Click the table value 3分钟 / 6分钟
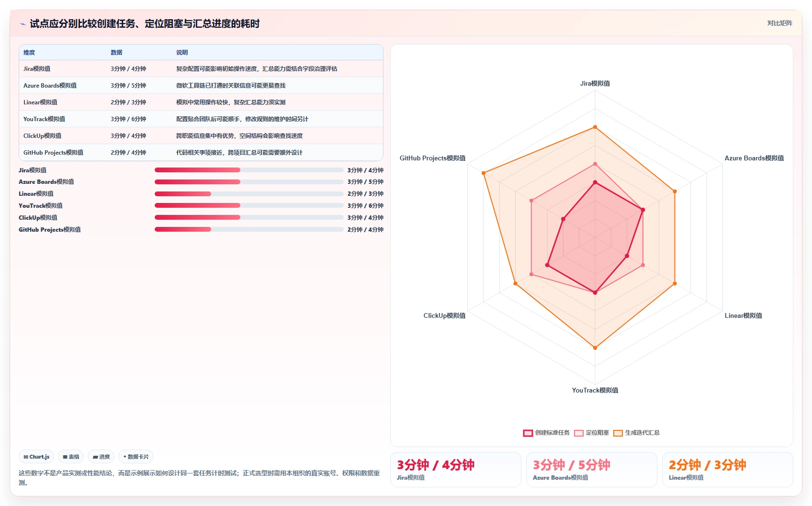The image size is (812, 506). (128, 119)
